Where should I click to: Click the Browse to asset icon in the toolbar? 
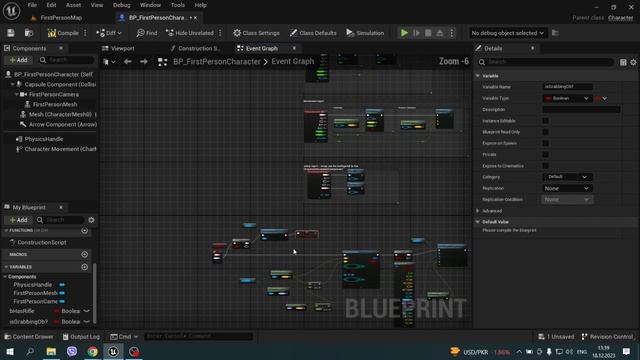point(29,33)
